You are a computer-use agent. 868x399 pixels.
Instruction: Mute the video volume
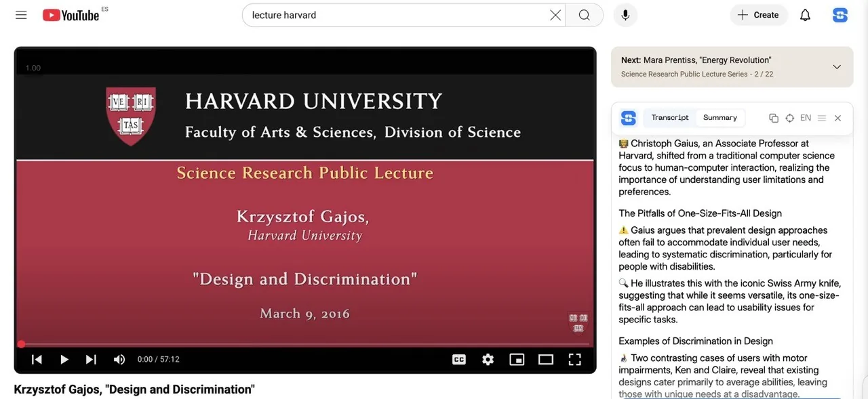[x=119, y=360]
